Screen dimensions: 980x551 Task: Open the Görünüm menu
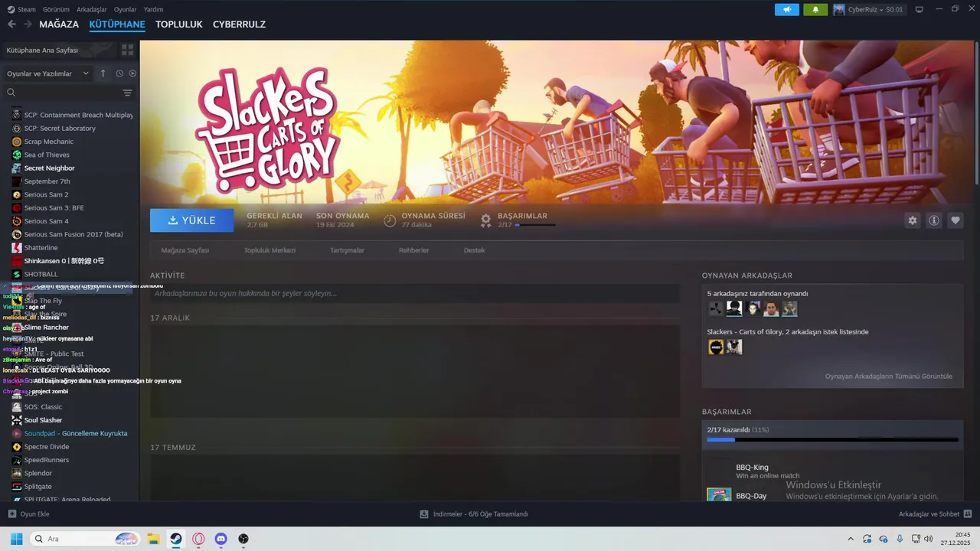[x=56, y=9]
